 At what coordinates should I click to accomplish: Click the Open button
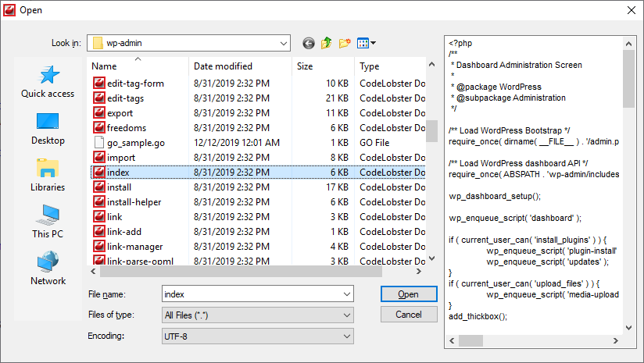tap(409, 294)
